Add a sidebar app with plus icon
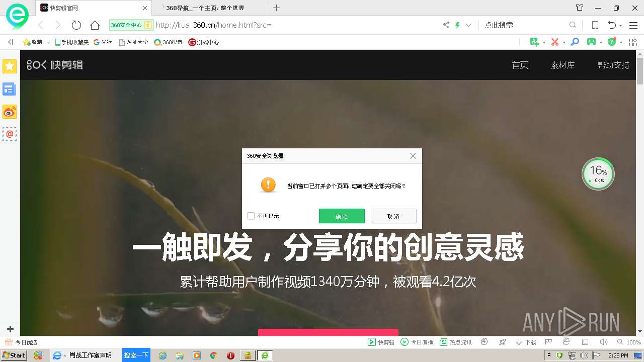644x362 pixels. pyautogui.click(x=10, y=329)
